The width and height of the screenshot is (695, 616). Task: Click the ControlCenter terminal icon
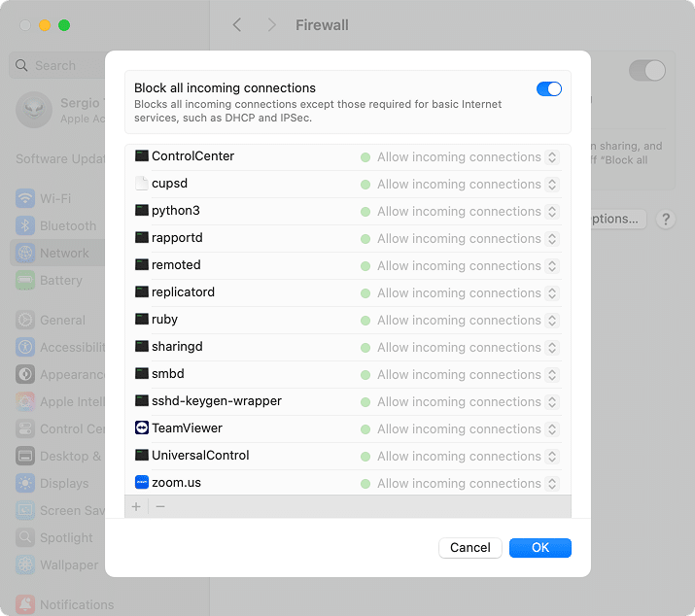[142, 156]
